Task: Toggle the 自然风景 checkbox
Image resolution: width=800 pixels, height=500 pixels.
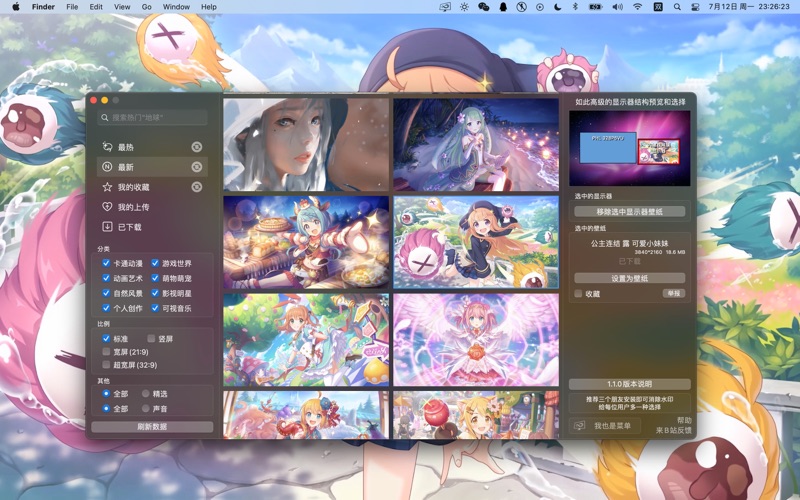Action: click(106, 293)
